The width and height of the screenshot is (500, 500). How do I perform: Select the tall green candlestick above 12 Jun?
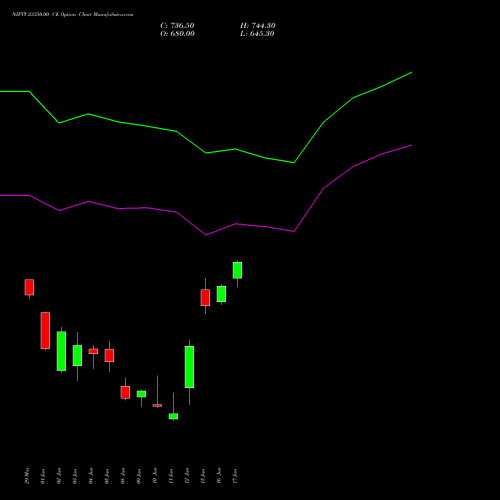[189, 367]
